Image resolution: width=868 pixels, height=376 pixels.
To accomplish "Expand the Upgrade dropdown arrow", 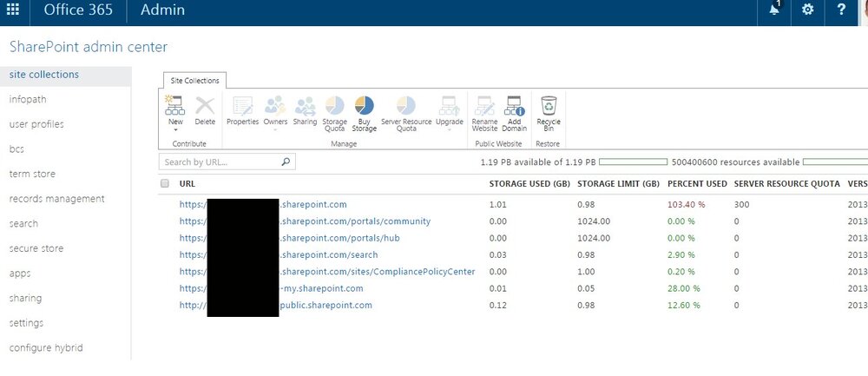I will pos(449,130).
